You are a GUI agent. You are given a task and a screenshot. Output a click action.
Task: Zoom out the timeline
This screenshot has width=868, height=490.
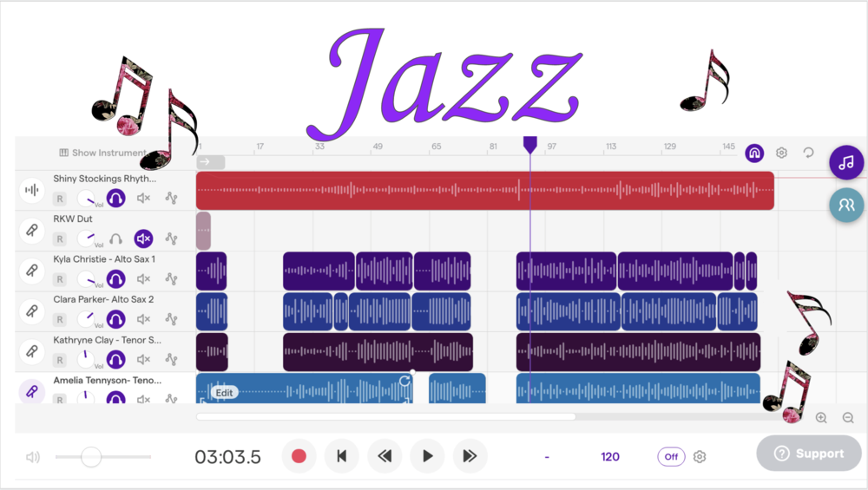pyautogui.click(x=848, y=418)
